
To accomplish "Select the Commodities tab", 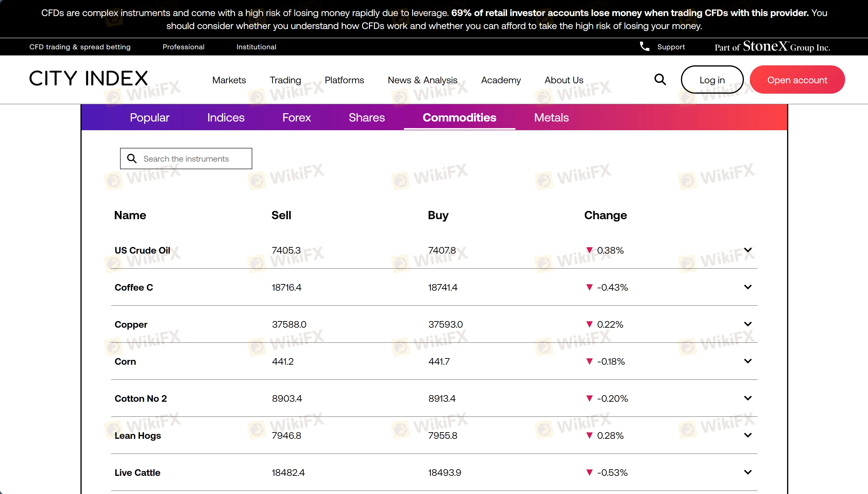I will (459, 117).
